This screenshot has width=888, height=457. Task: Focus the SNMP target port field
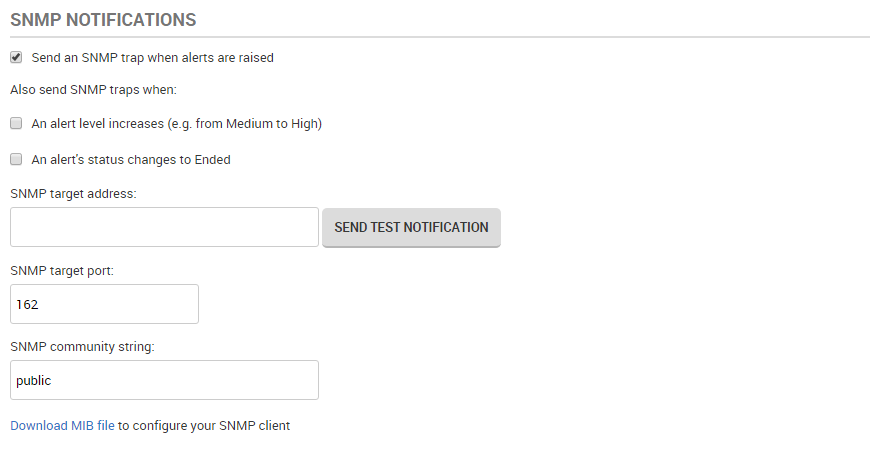[x=104, y=304]
